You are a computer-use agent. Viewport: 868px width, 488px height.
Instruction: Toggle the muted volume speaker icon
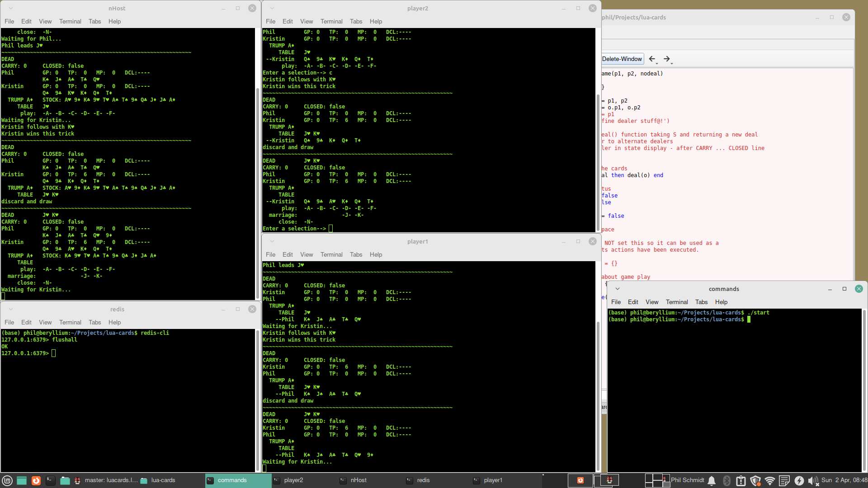click(x=813, y=480)
